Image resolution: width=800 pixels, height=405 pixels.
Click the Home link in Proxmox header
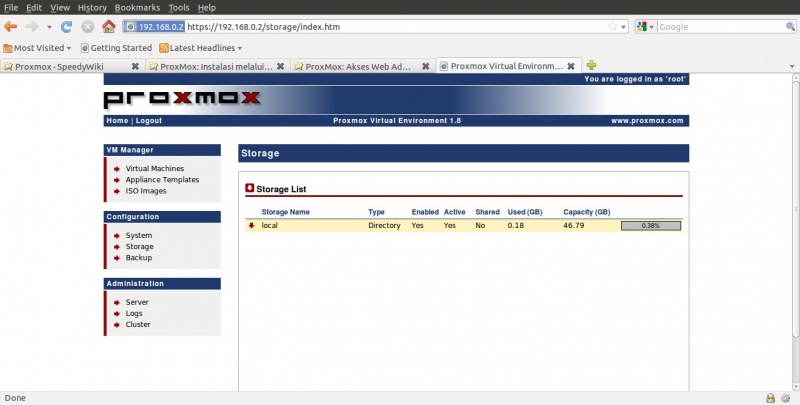(x=117, y=121)
